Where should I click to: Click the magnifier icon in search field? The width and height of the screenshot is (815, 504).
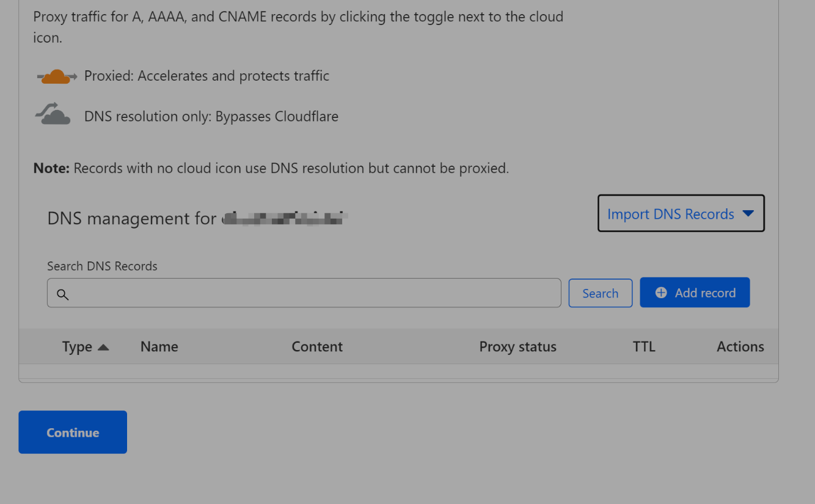(x=62, y=294)
